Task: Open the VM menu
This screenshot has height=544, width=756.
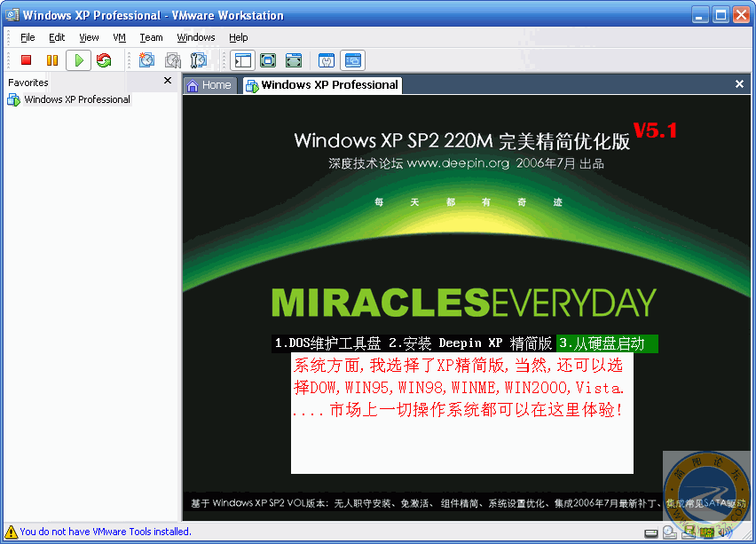Action: point(119,37)
